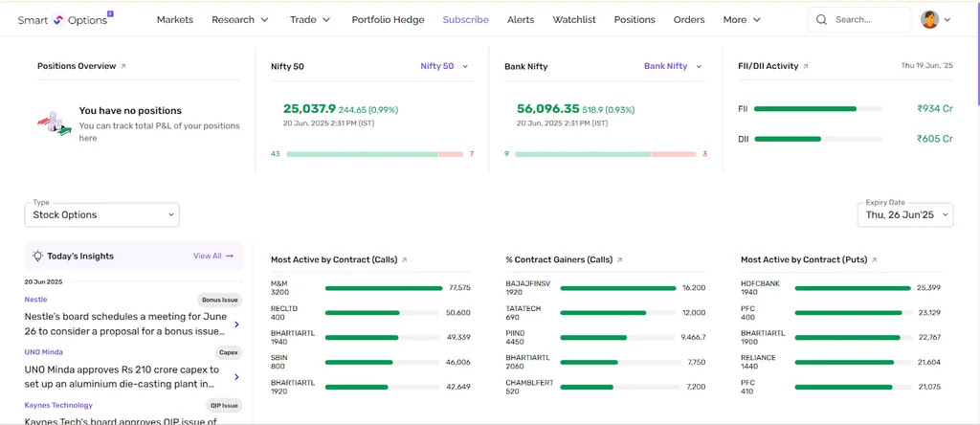Click the Today's Insights lightbulb icon
The width and height of the screenshot is (980, 425).
37,256
